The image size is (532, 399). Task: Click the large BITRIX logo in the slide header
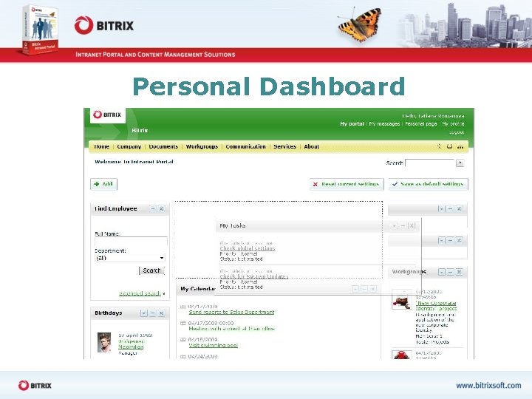pyautogui.click(x=104, y=25)
